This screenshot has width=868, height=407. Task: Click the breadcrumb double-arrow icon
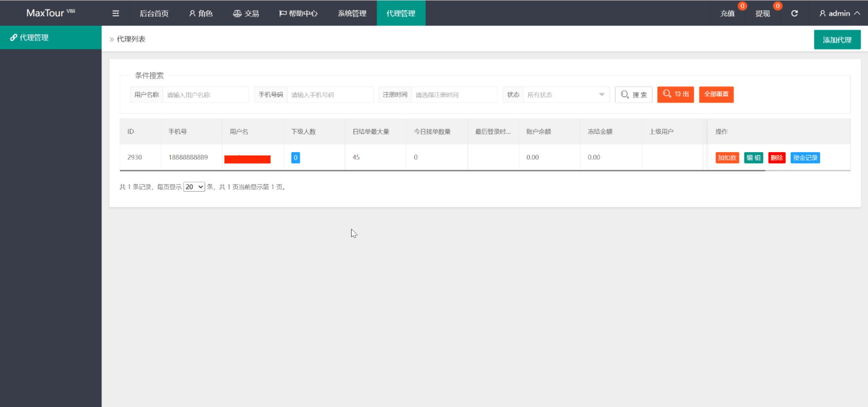pos(112,39)
